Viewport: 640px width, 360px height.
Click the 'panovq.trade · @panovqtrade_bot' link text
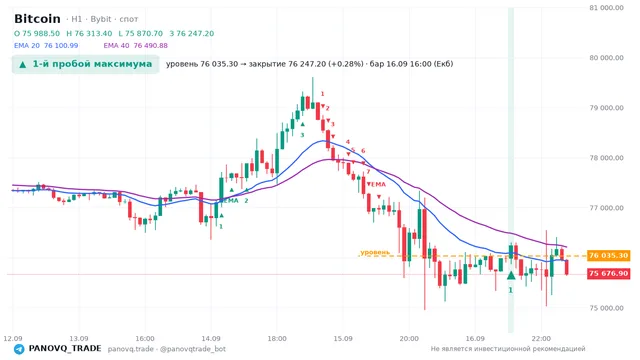tap(167, 349)
